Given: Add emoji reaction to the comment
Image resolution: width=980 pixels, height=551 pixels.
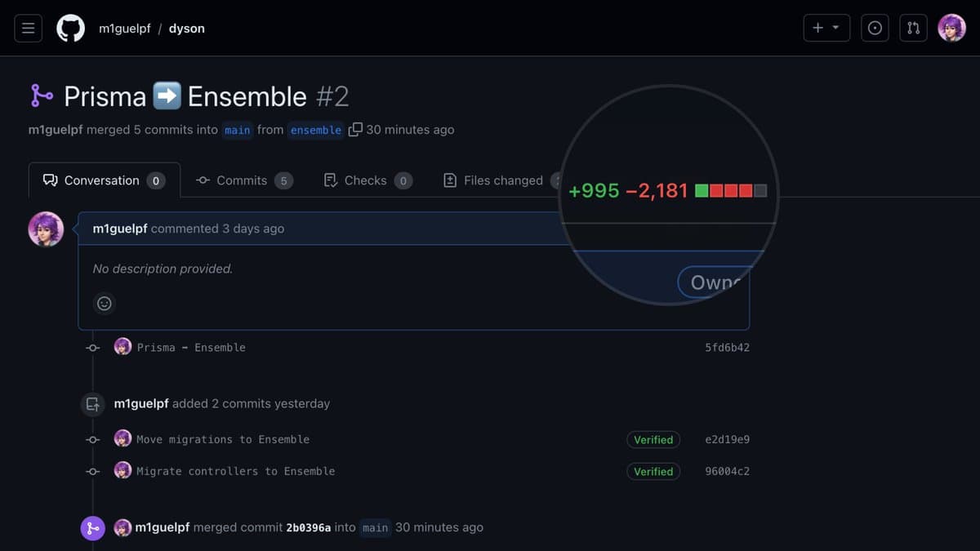Looking at the screenshot, I should tap(104, 304).
